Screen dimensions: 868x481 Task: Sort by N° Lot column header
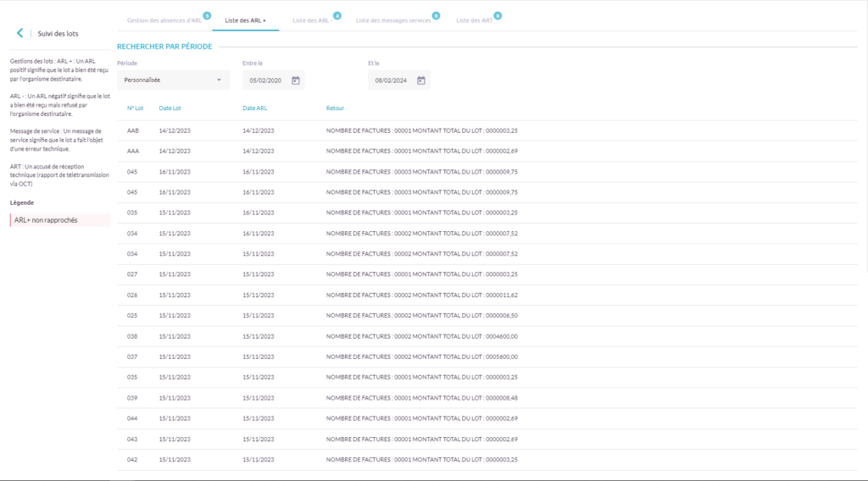point(135,108)
